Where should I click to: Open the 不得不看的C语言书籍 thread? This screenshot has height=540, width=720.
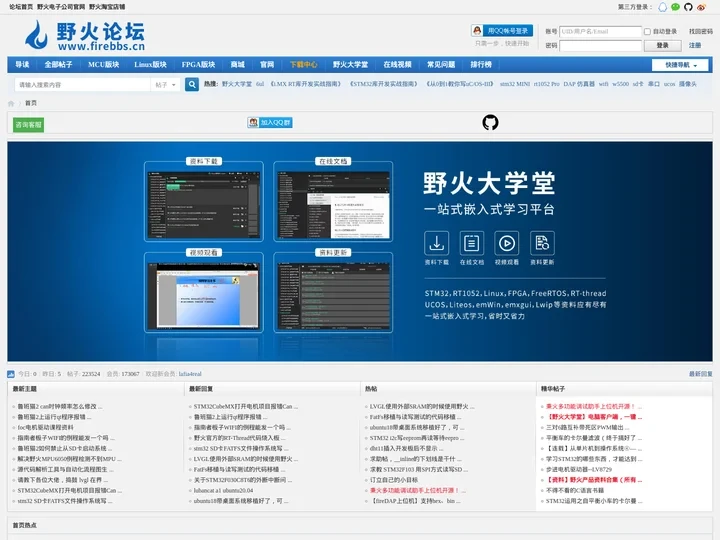coord(574,491)
